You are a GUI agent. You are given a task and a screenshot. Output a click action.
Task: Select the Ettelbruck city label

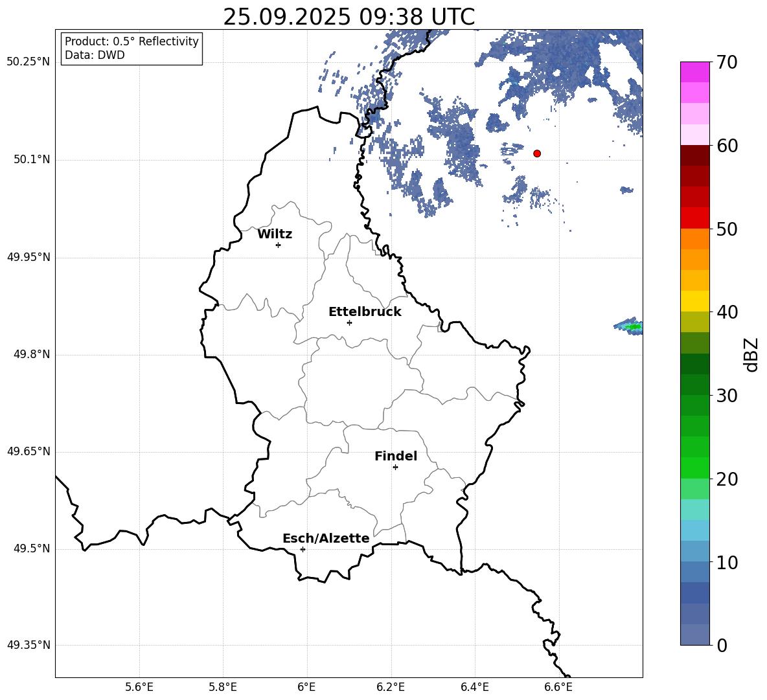(365, 312)
